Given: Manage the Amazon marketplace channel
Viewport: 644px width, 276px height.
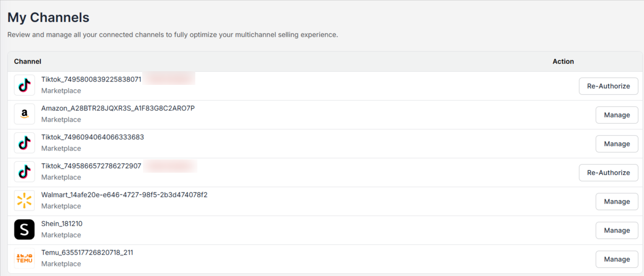Looking at the screenshot, I should tap(617, 115).
